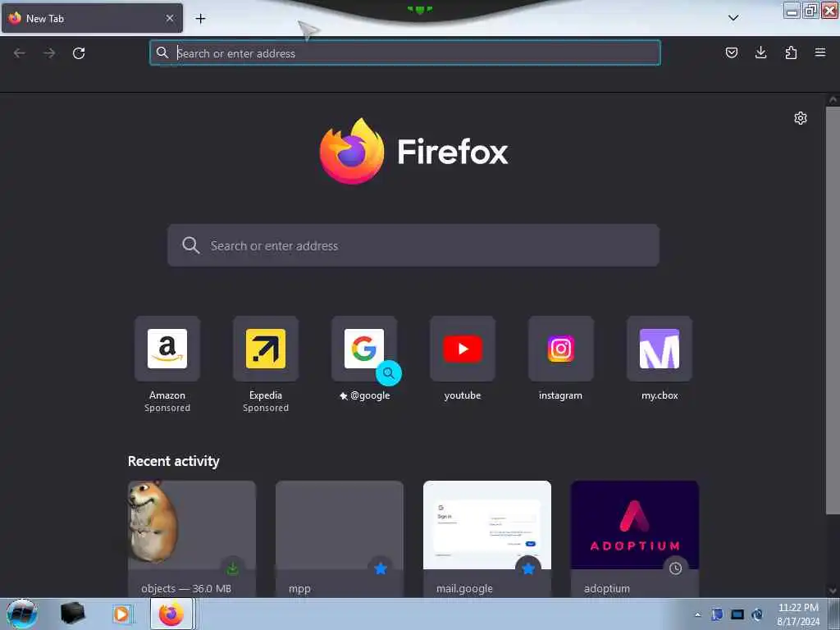This screenshot has height=630, width=840.
Task: Open the Windows Start menu
Action: point(22,614)
